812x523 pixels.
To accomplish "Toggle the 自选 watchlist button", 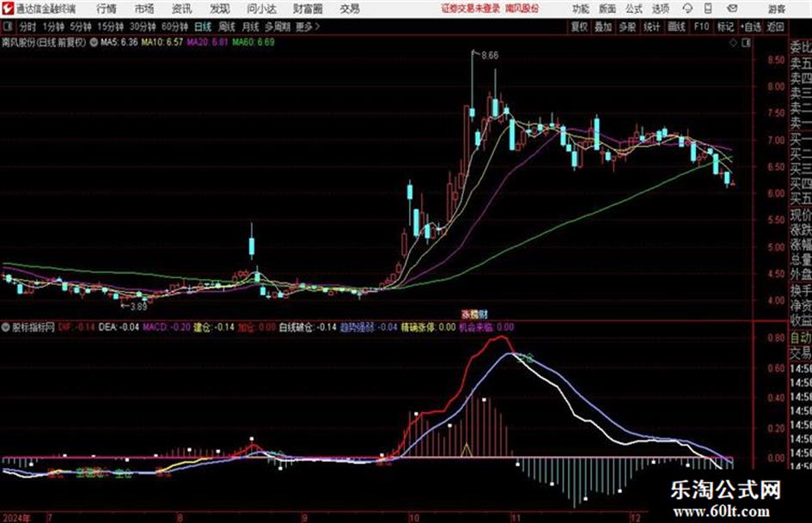I will 751,27.
